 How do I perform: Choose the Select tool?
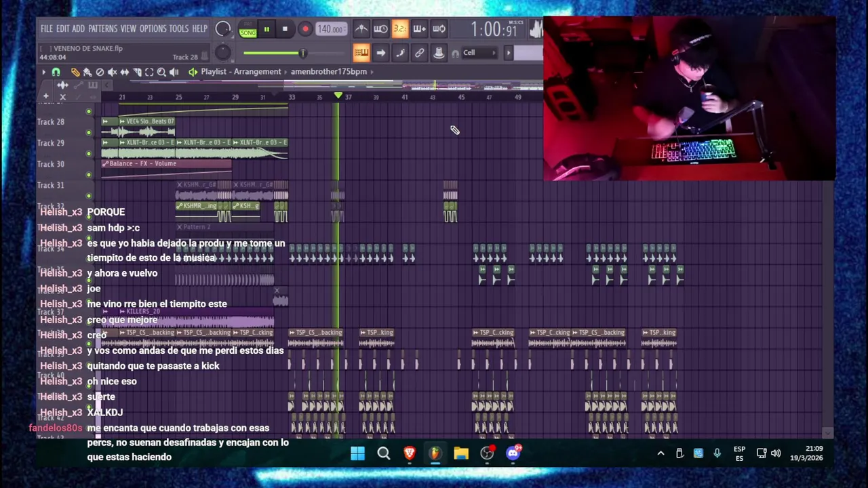(x=149, y=72)
